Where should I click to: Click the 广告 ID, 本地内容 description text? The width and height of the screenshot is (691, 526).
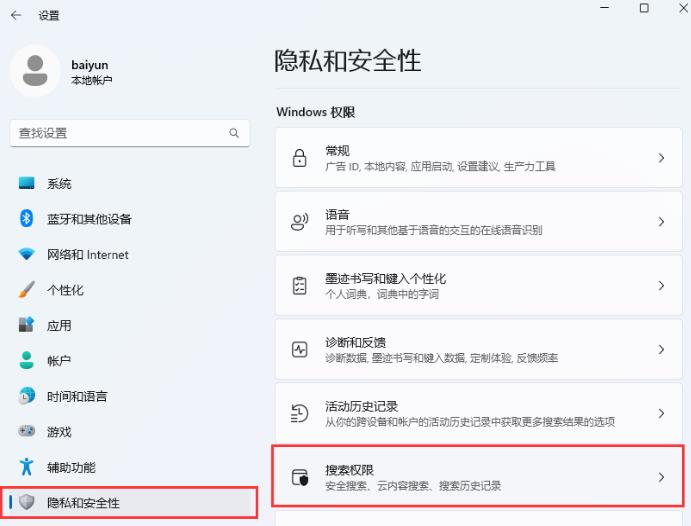[440, 167]
